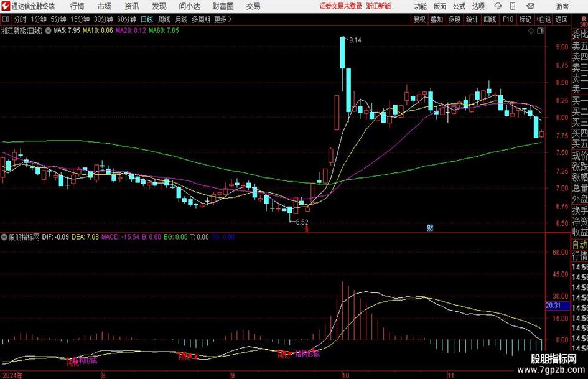
Task: Click the MA60: 7.65 label
Action: click(164, 30)
